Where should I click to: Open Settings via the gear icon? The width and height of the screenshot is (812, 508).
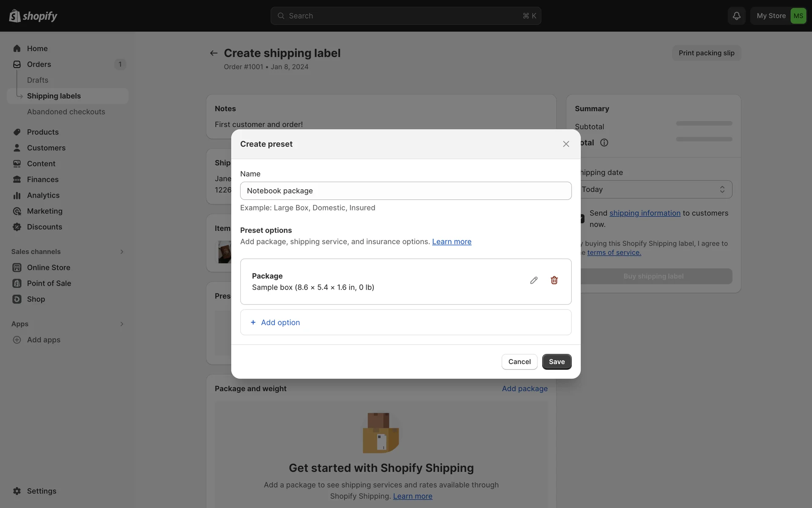click(x=17, y=491)
